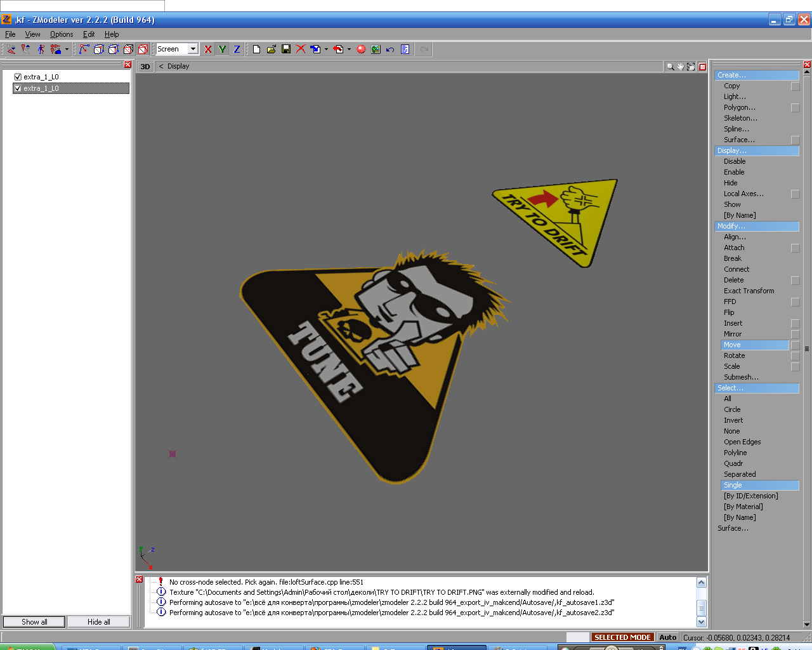
Task: Click the X axis constraint icon
Action: coord(207,50)
